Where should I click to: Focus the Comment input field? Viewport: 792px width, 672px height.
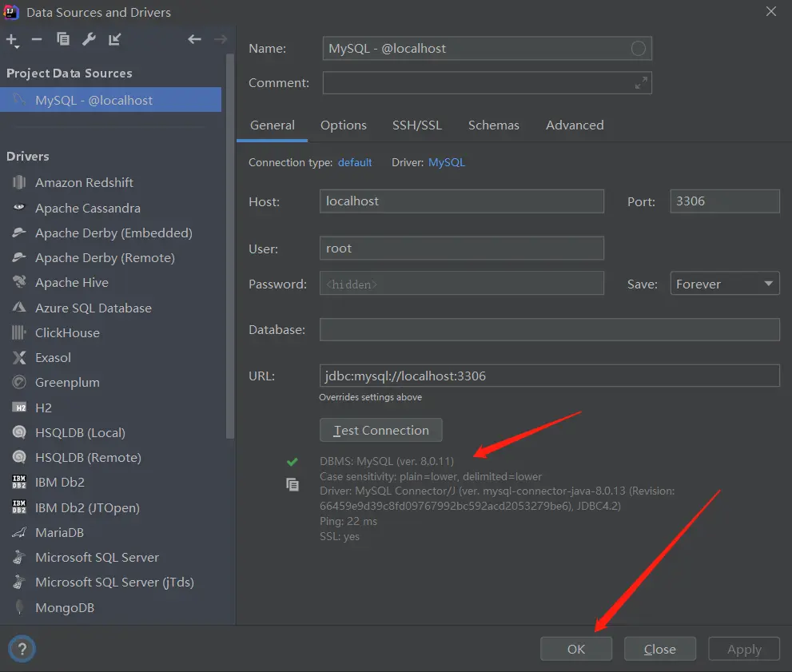pos(487,83)
